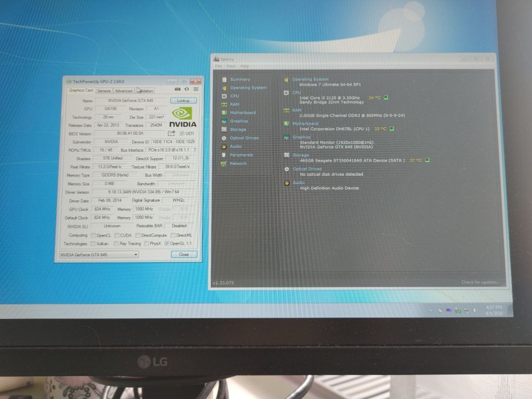532x399 pixels.
Task: Click Storage drive icon in Speccy sidebar
Action: (224, 129)
